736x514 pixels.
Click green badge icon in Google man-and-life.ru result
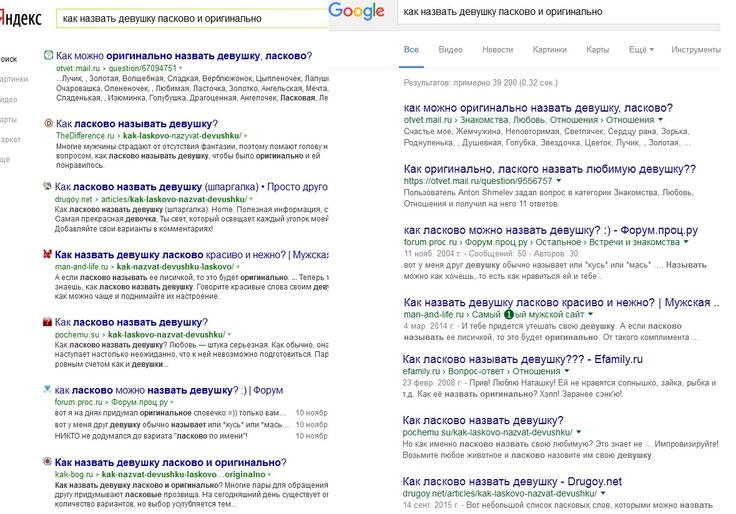pos(507,315)
